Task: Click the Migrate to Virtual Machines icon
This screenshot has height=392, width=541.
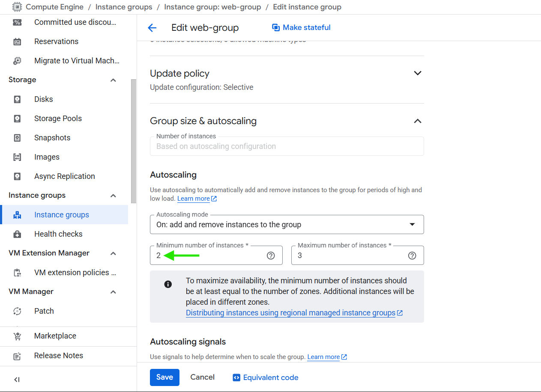Action: click(x=17, y=61)
